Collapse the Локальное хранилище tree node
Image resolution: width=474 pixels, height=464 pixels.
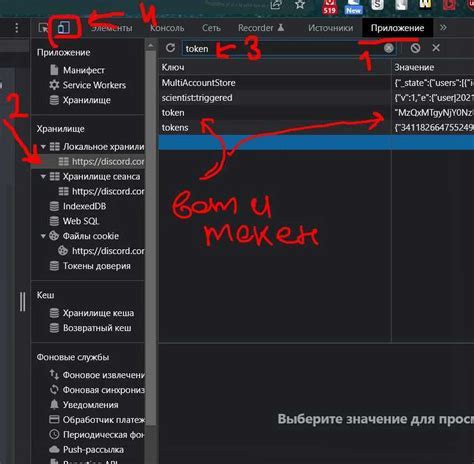tap(43, 147)
